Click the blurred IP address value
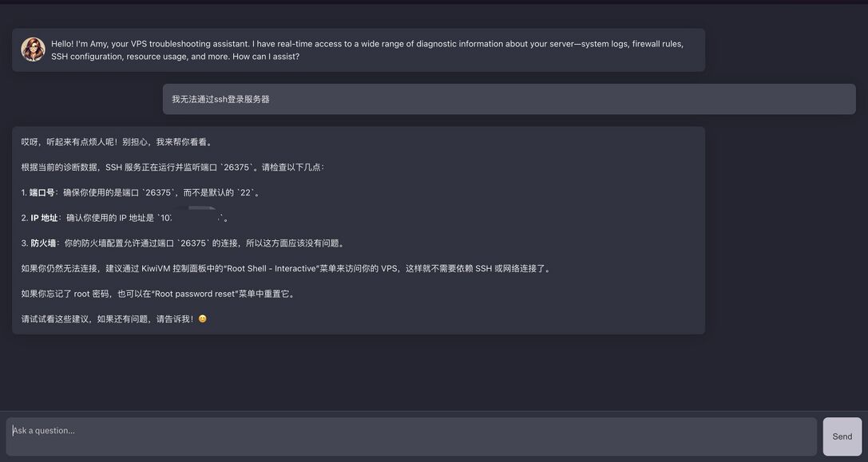This screenshot has width=868, height=462. [192, 217]
